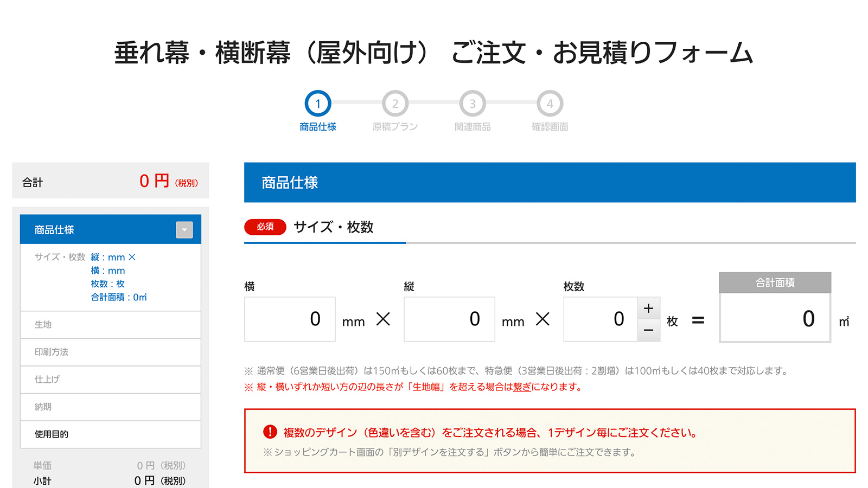Screen dimensions: 868x488
Task: Select 使用目的 in the sidebar
Action: click(110, 434)
